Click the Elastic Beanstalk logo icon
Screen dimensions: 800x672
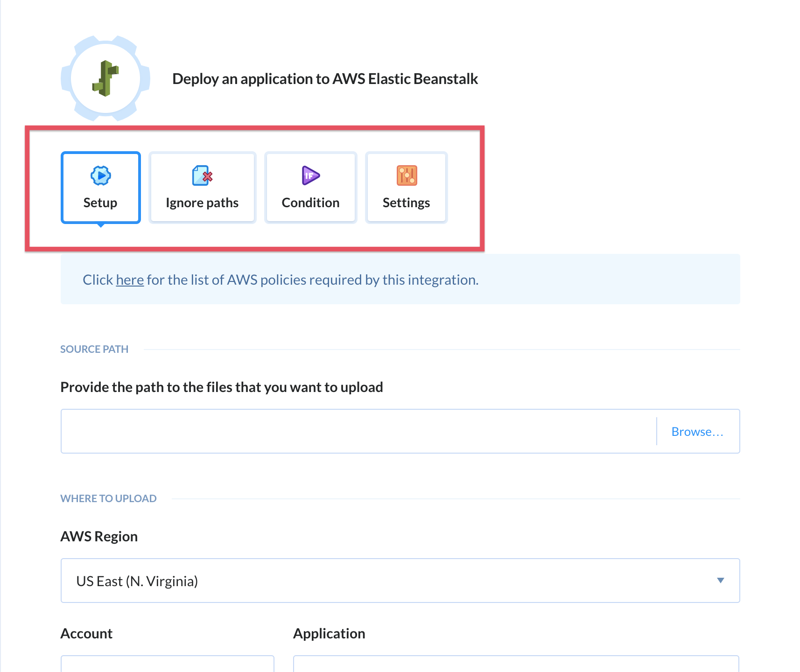(105, 78)
